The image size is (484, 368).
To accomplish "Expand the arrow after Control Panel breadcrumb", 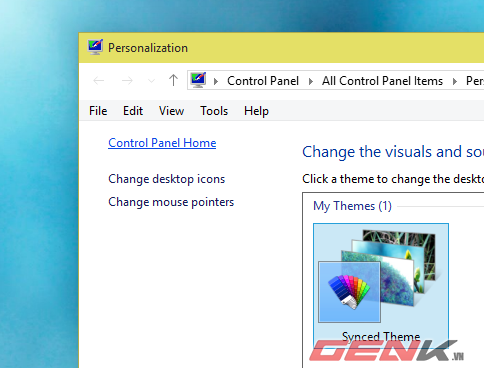I will tap(311, 81).
